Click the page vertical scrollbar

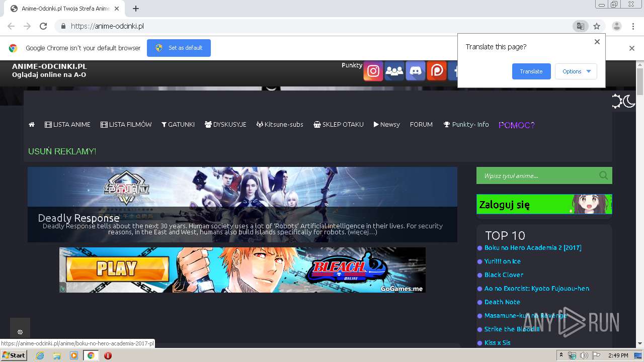pos(640,81)
